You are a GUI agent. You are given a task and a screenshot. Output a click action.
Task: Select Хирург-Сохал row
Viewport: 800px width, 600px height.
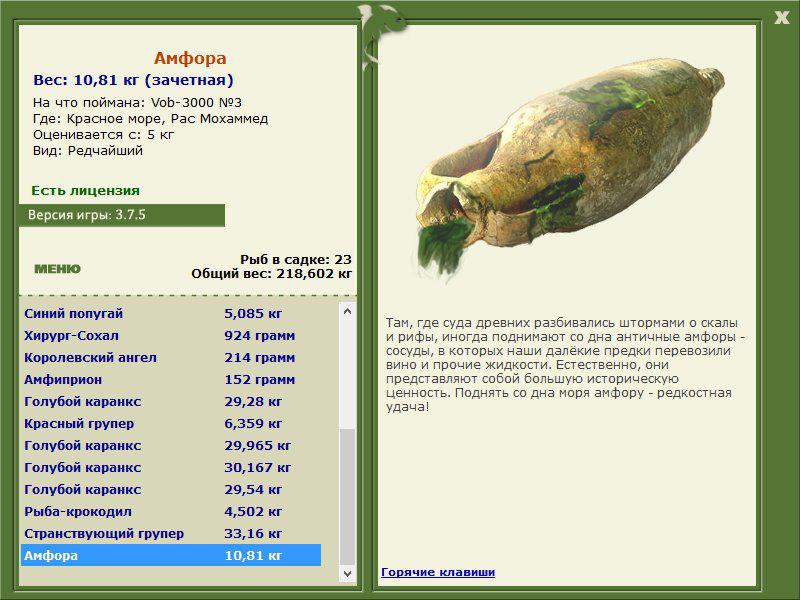click(x=171, y=335)
